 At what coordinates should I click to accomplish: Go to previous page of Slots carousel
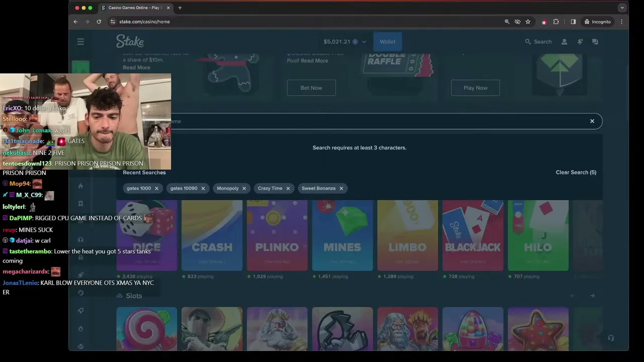pos(572,296)
